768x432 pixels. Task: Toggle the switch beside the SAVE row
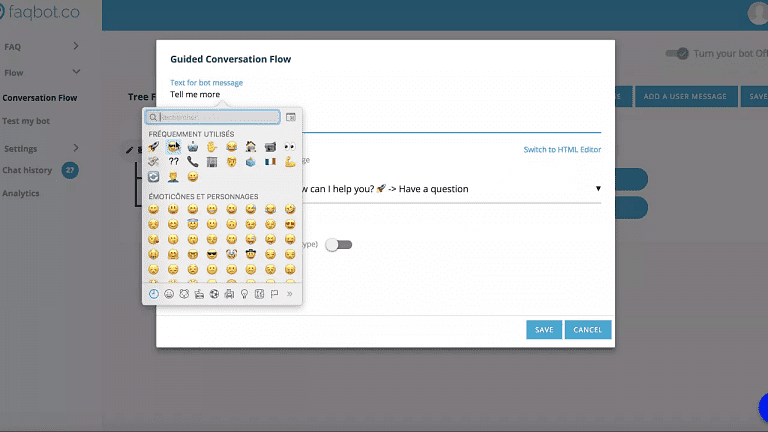coord(340,244)
